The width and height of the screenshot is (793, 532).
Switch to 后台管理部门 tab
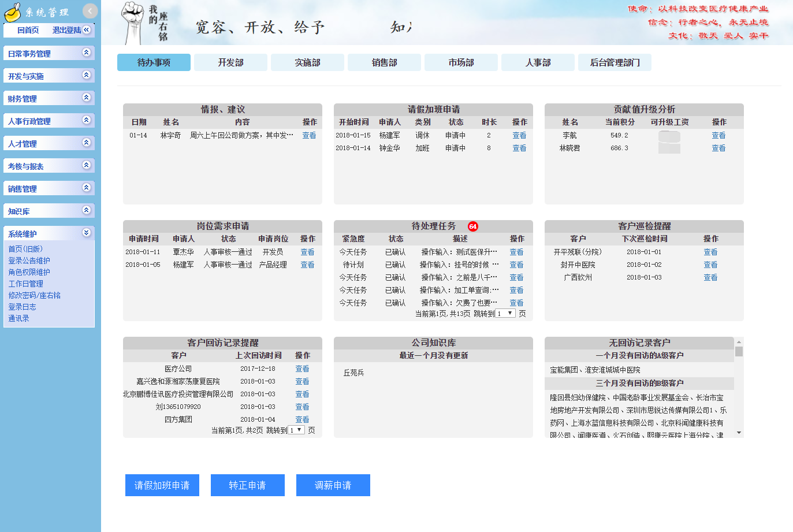coord(615,62)
